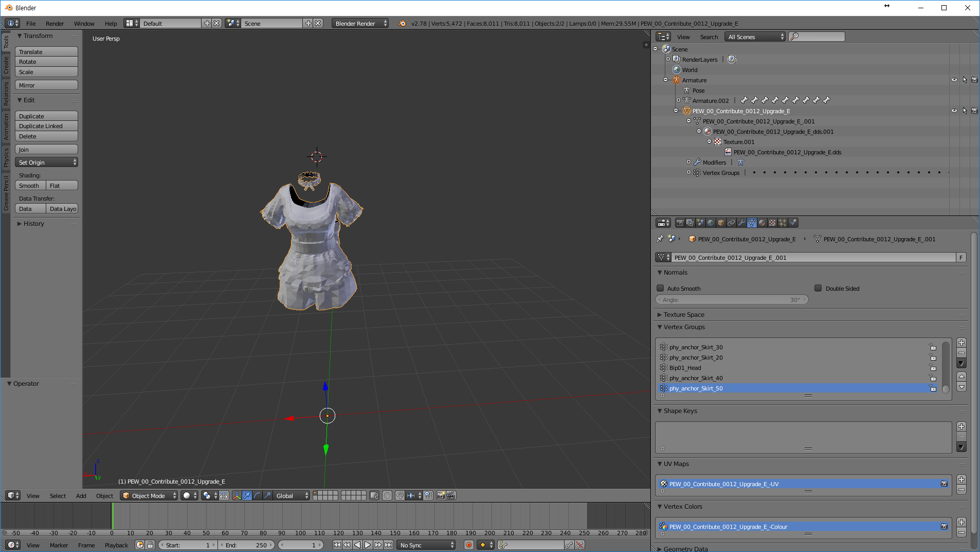Click the Smooth shading button
980x552 pixels.
coord(30,186)
